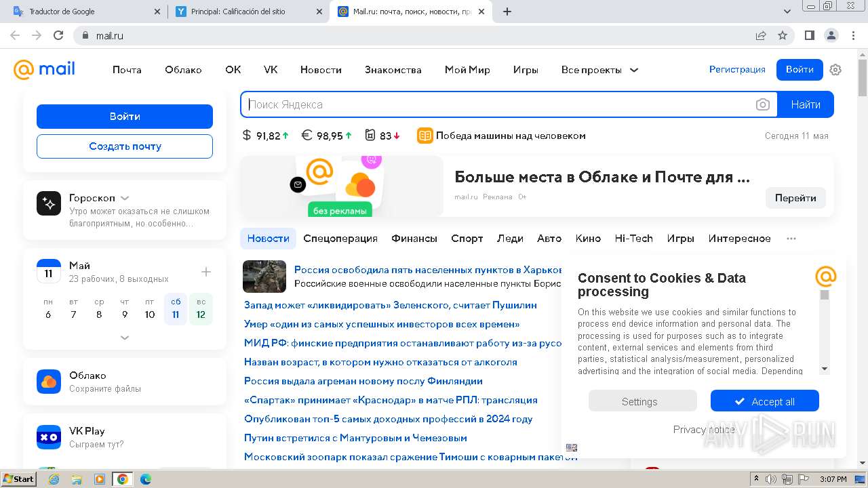Click the header Войти button
This screenshot has height=488, width=868.
click(x=800, y=70)
